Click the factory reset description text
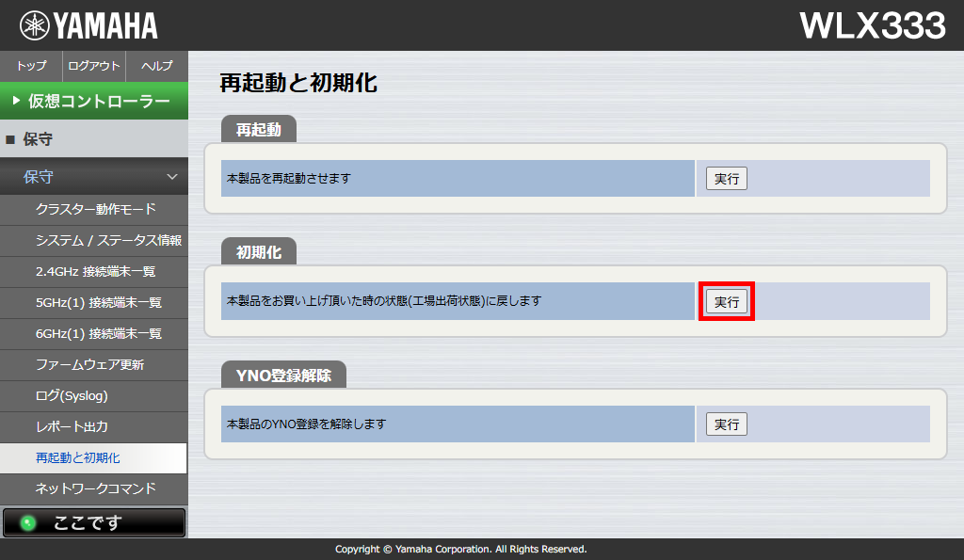The height and width of the screenshot is (560, 964). pyautogui.click(x=384, y=301)
